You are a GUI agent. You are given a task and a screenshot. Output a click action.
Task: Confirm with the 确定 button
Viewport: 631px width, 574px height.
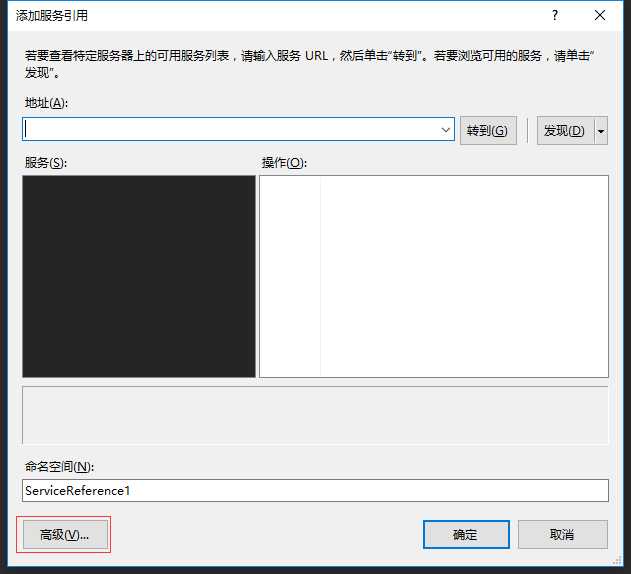click(x=466, y=535)
